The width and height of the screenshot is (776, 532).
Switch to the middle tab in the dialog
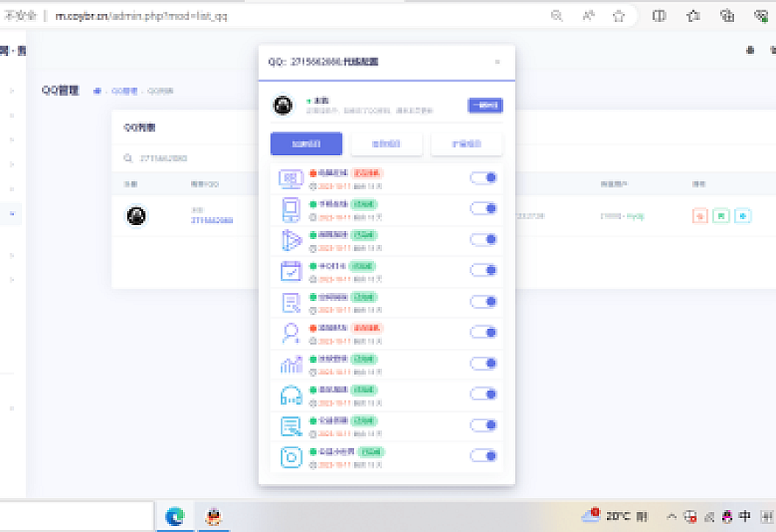[386, 144]
